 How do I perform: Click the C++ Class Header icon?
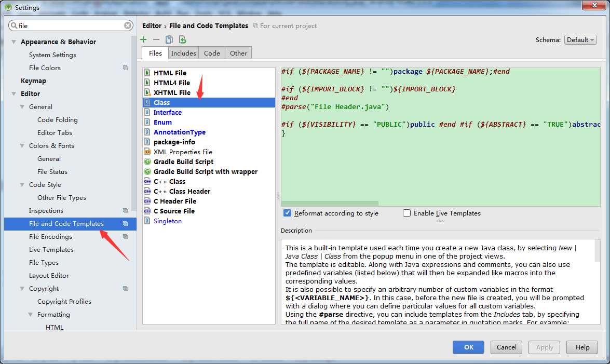[x=147, y=191]
